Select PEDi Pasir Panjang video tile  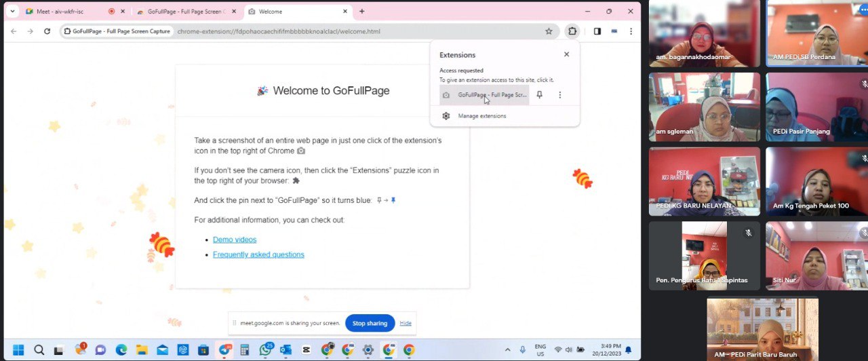click(x=817, y=107)
